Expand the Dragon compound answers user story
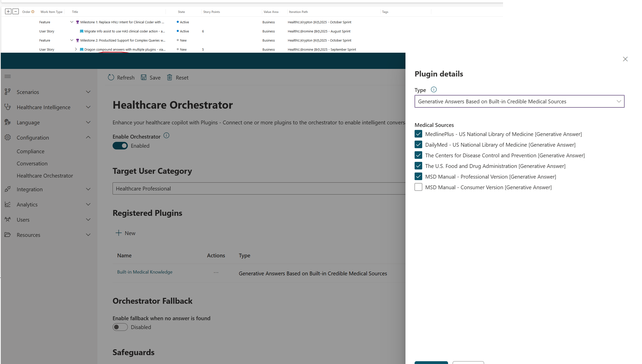The width and height of the screenshot is (642, 364). [76, 49]
